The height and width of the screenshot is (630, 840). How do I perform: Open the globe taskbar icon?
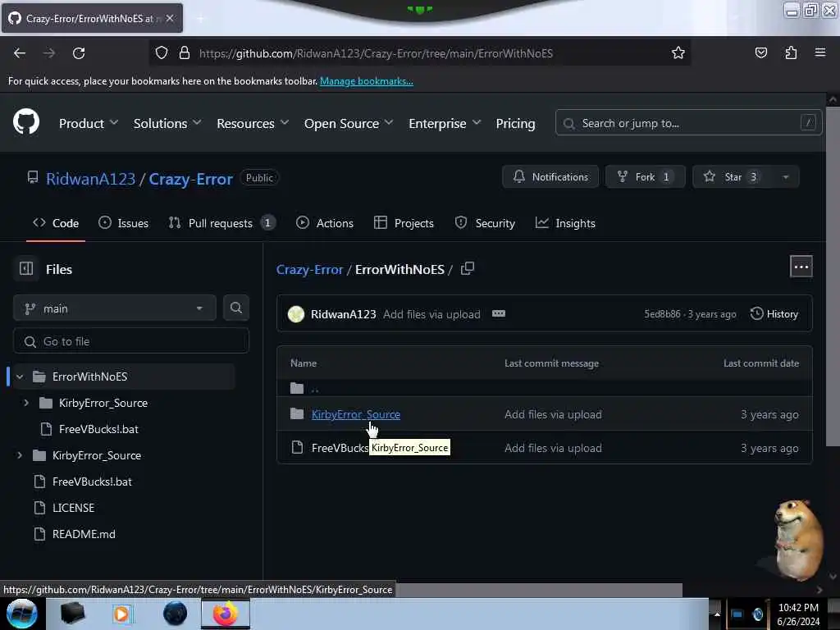pos(175,614)
